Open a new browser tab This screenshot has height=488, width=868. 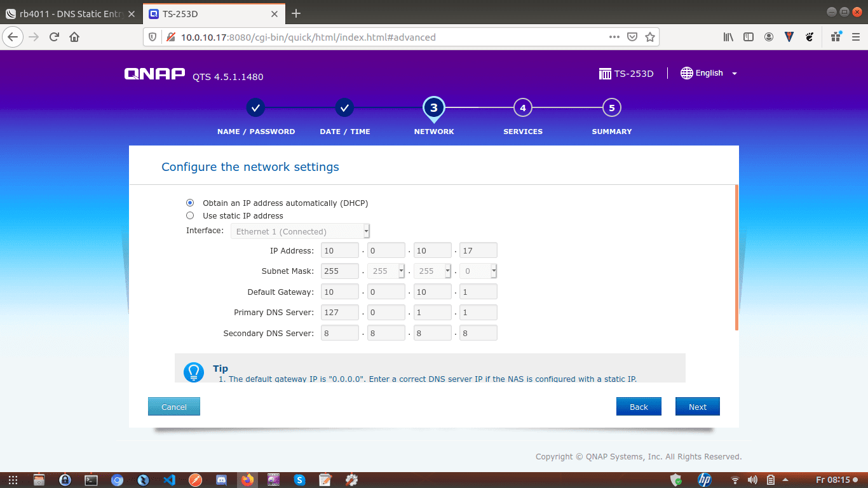click(295, 13)
